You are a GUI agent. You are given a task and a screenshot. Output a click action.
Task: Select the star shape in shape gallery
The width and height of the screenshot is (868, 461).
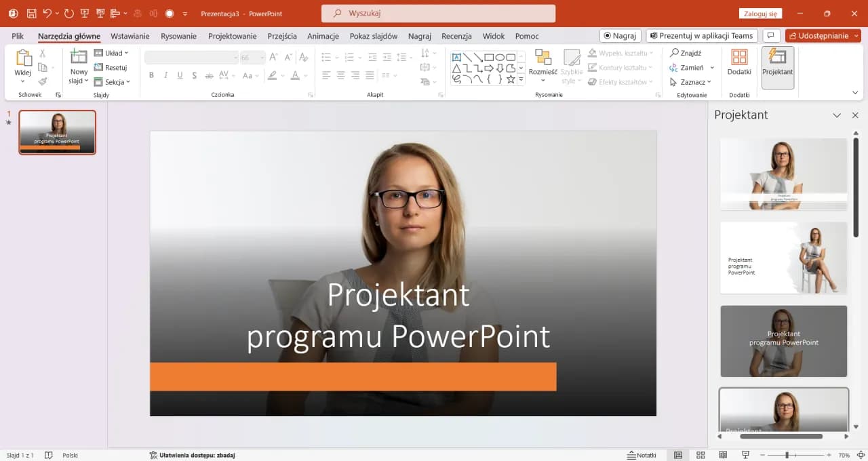512,79
